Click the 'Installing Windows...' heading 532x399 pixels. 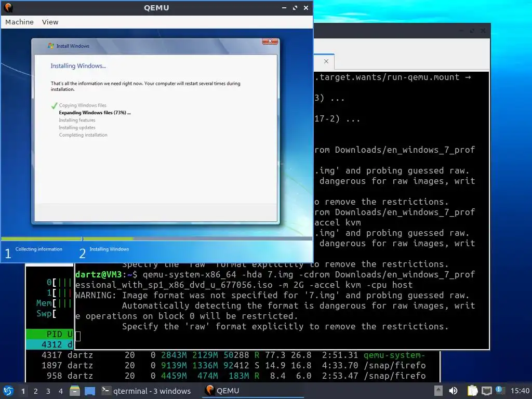pos(78,66)
